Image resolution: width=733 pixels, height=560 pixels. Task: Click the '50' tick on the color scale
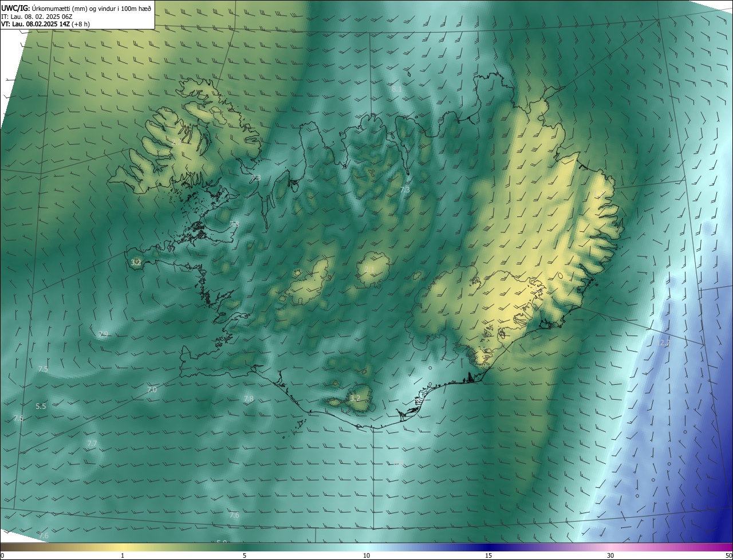[728, 555]
